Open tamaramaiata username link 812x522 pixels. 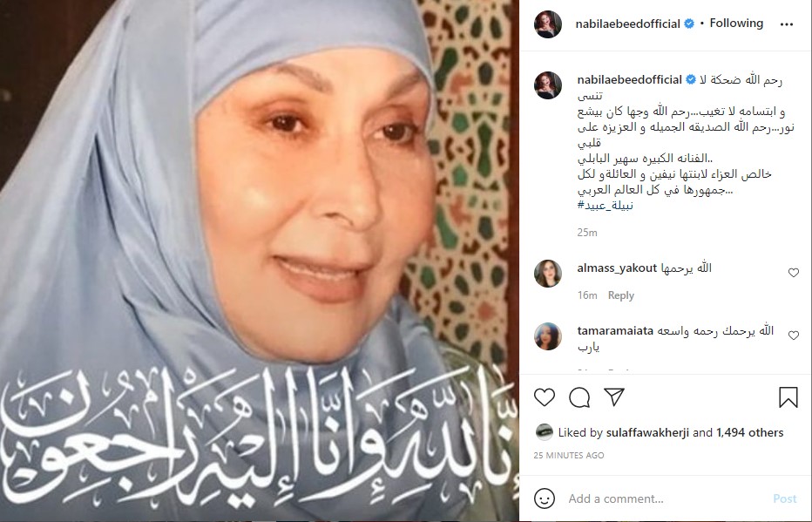pos(615,331)
